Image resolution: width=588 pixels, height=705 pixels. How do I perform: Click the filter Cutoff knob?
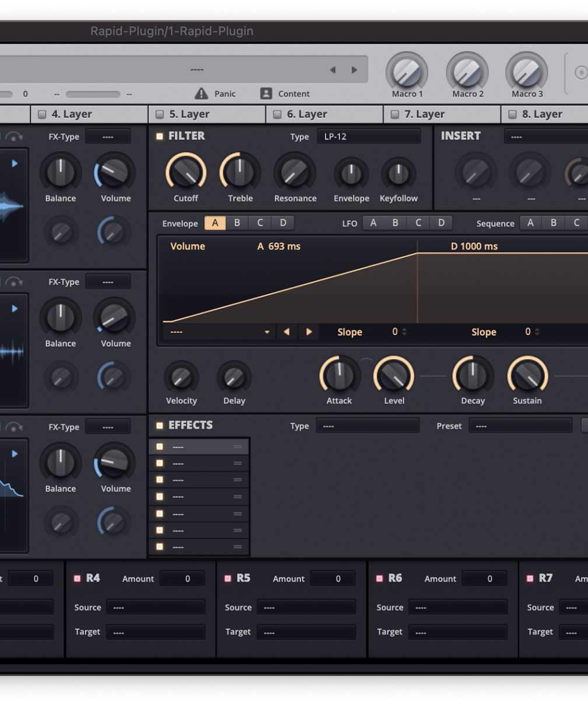click(x=186, y=173)
